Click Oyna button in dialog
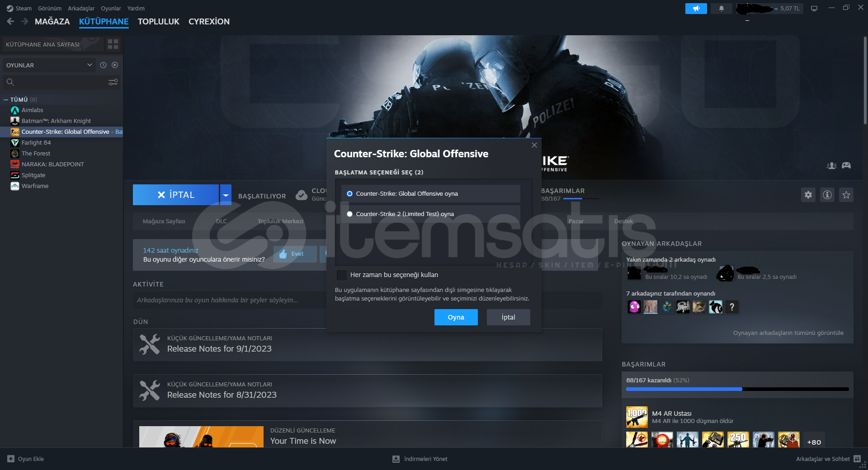The height and width of the screenshot is (470, 868). tap(456, 317)
